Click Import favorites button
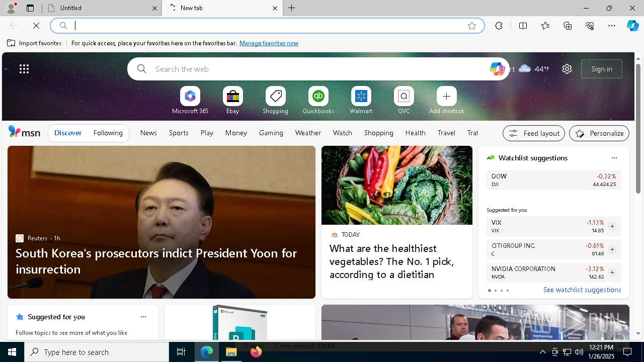Image resolution: width=644 pixels, height=362 pixels. (34, 43)
